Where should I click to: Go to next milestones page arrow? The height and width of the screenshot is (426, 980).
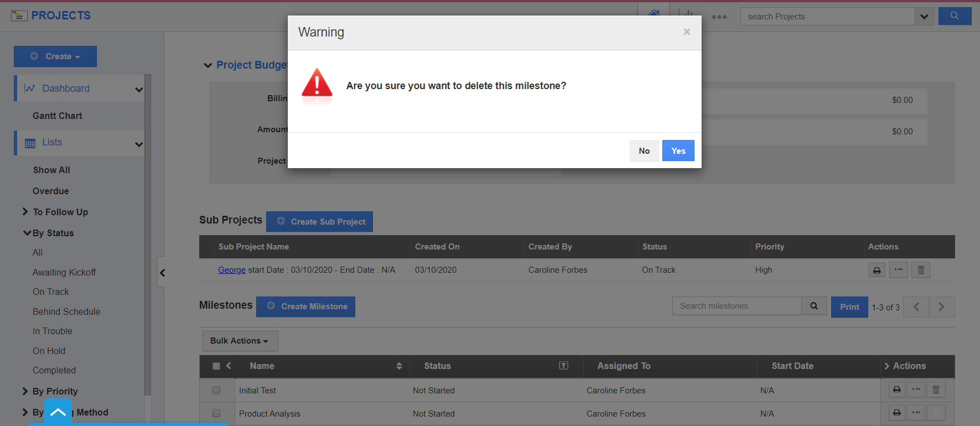click(x=941, y=306)
